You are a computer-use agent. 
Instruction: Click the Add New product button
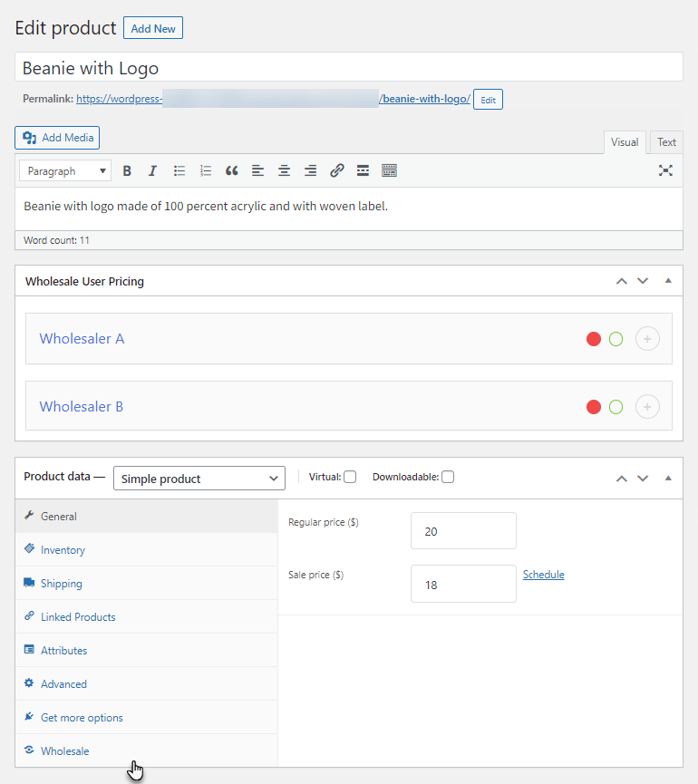[x=153, y=28]
